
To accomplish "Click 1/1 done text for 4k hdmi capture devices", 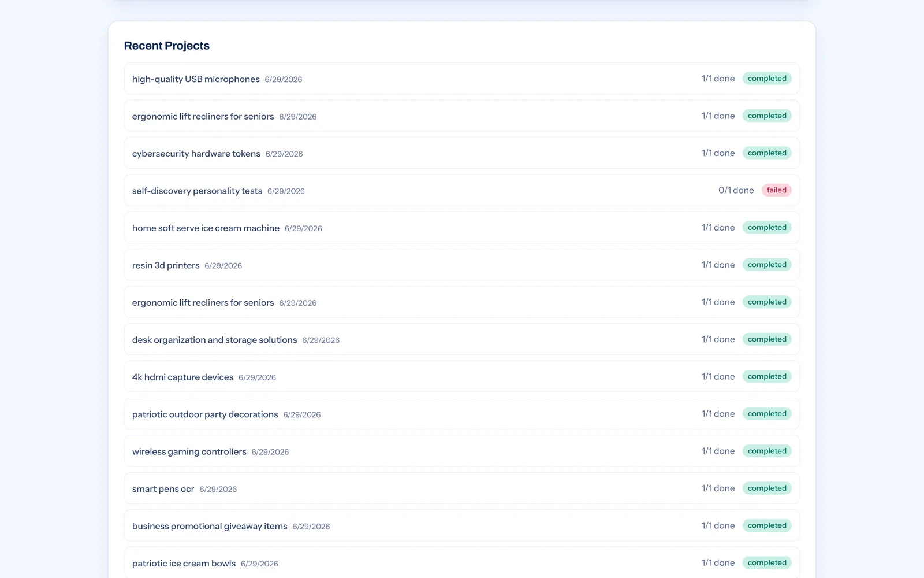I will coord(718,377).
